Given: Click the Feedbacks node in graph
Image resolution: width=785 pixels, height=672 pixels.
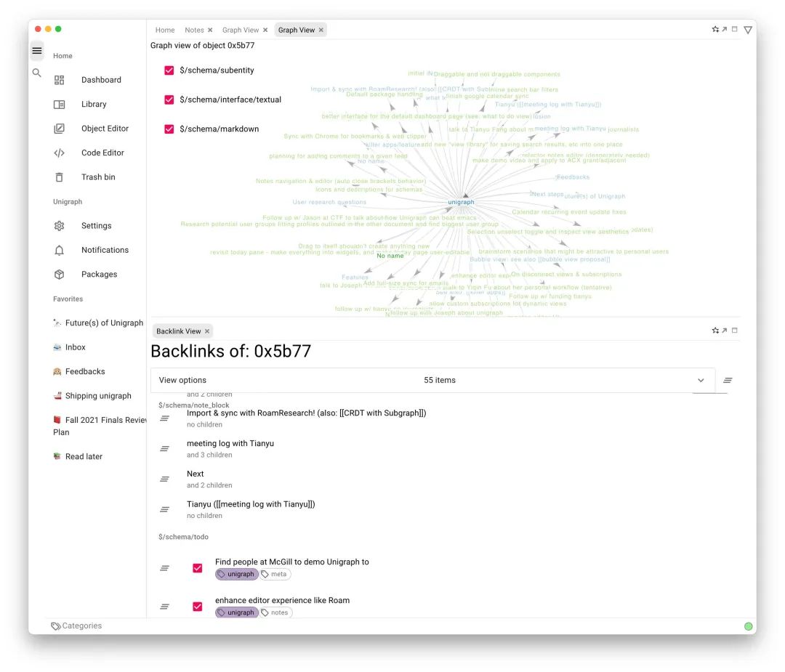Looking at the screenshot, I should pos(573,177).
